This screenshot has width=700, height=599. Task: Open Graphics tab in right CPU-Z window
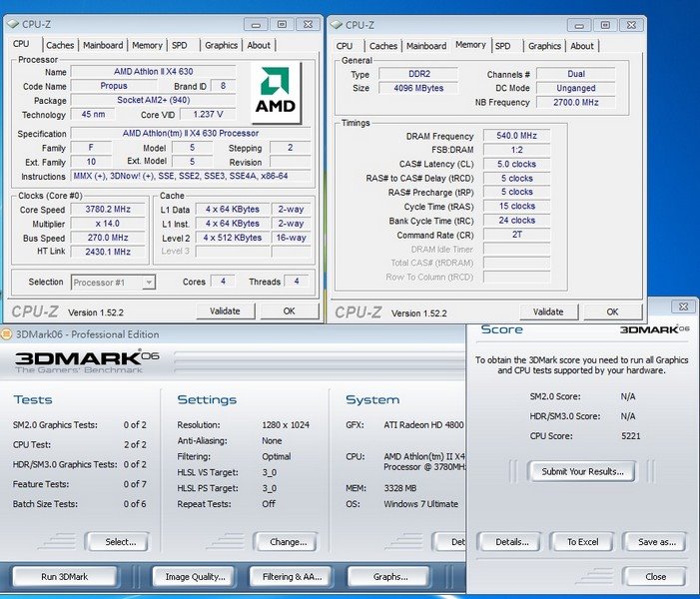(544, 46)
